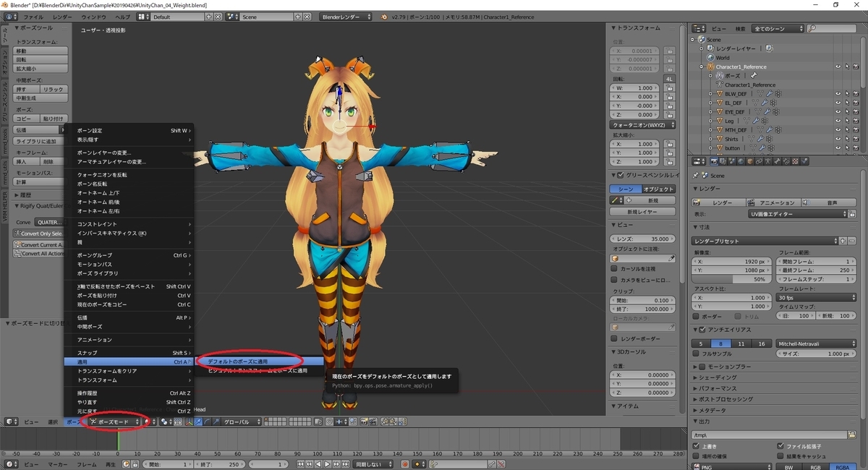The width and height of the screenshot is (868, 470).
Task: Enable the Render Border checkbox
Action: pyautogui.click(x=614, y=338)
